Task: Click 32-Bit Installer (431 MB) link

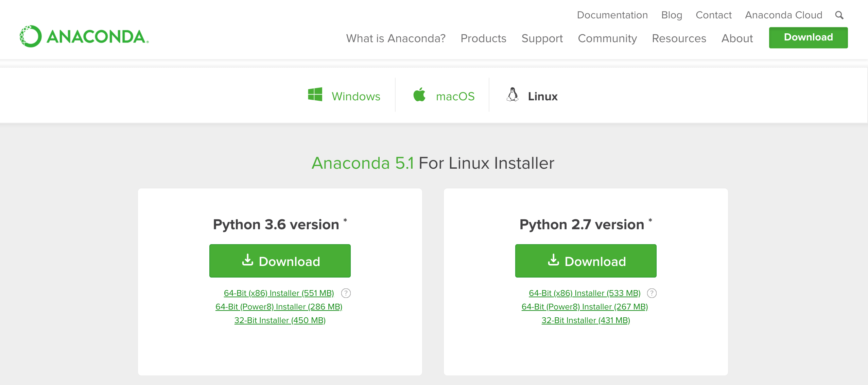Action: pos(586,320)
